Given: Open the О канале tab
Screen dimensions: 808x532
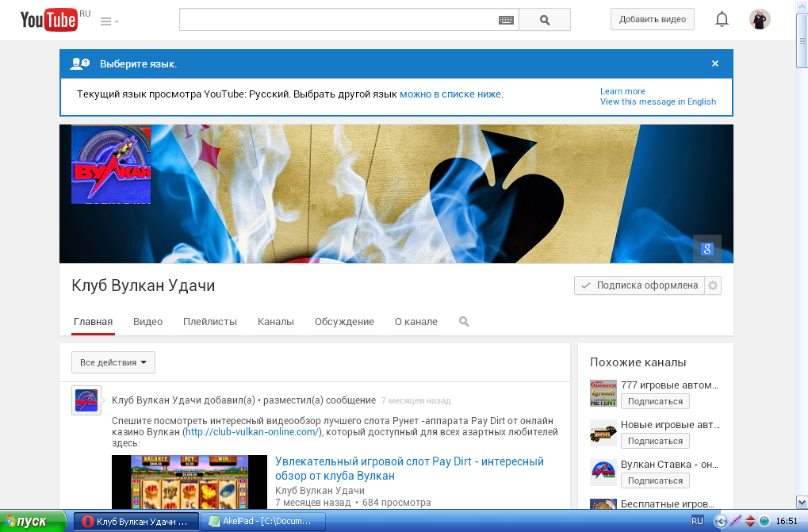Looking at the screenshot, I should (415, 322).
